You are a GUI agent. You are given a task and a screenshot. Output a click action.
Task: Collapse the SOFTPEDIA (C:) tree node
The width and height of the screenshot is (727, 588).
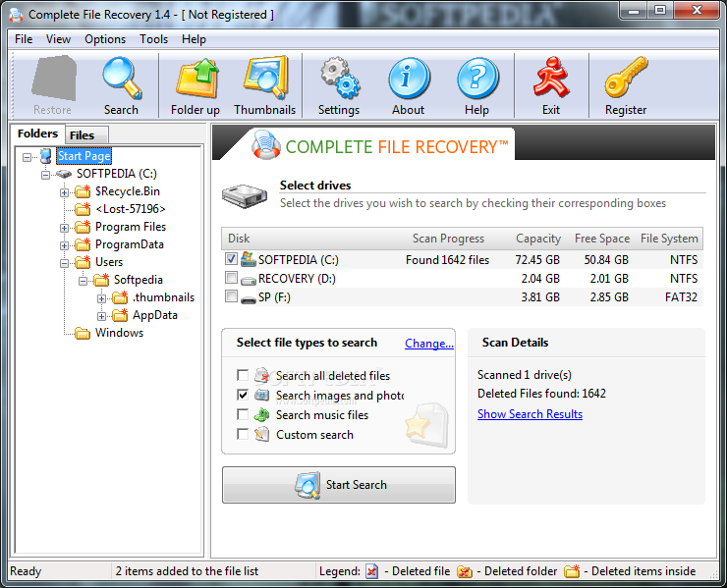click(45, 175)
